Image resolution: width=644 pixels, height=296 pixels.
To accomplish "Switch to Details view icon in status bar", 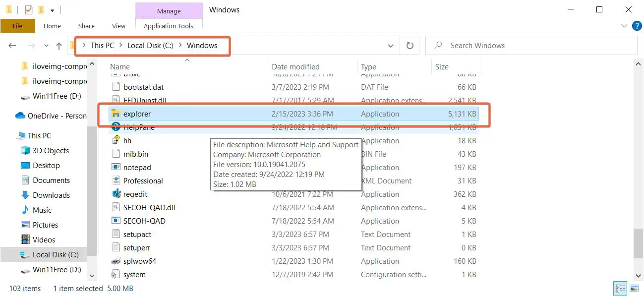I will (x=620, y=288).
